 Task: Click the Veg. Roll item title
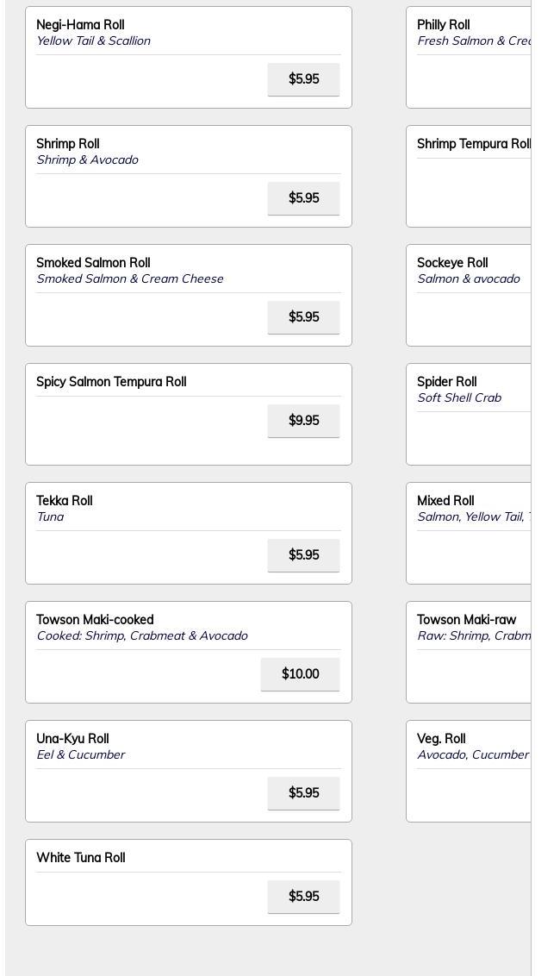tap(441, 738)
